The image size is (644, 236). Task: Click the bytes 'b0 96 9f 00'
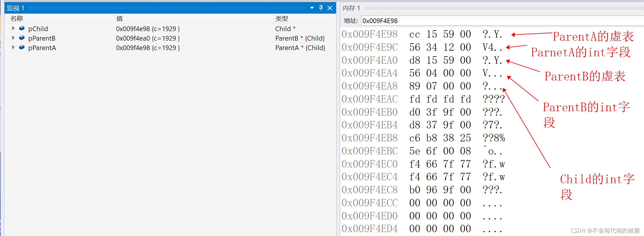(x=440, y=190)
